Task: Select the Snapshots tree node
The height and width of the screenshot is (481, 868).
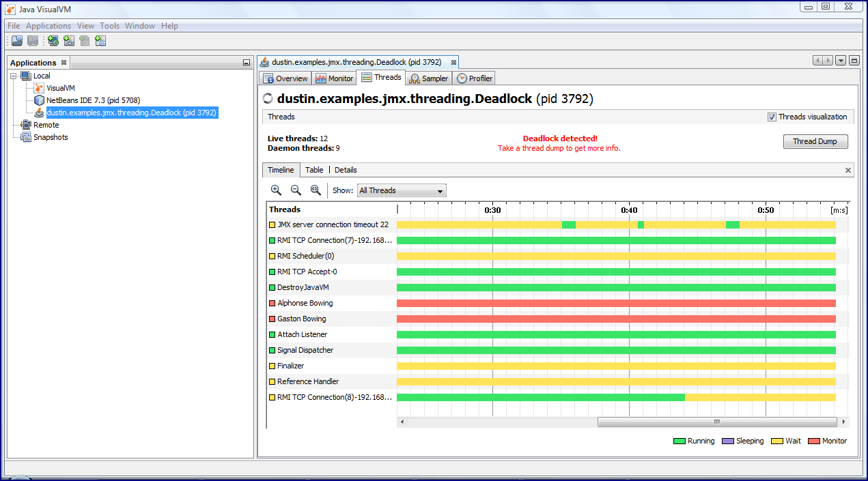Action: tap(51, 137)
